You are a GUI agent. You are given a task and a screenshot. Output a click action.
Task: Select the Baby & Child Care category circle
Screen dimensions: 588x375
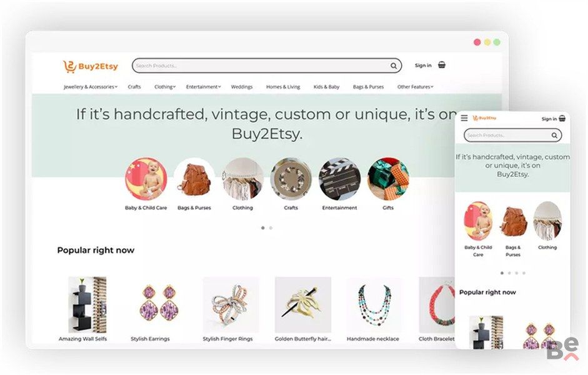click(146, 179)
